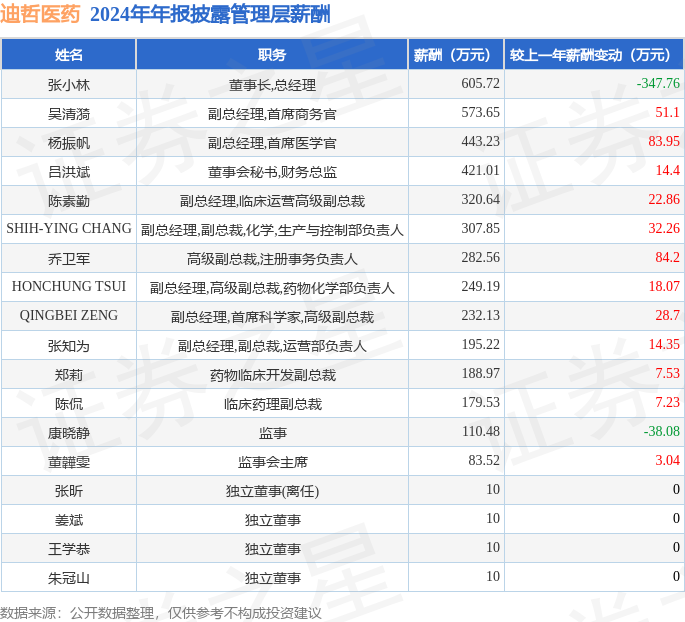Click the change value -38.08
The width and height of the screenshot is (685, 622).
[x=662, y=431]
